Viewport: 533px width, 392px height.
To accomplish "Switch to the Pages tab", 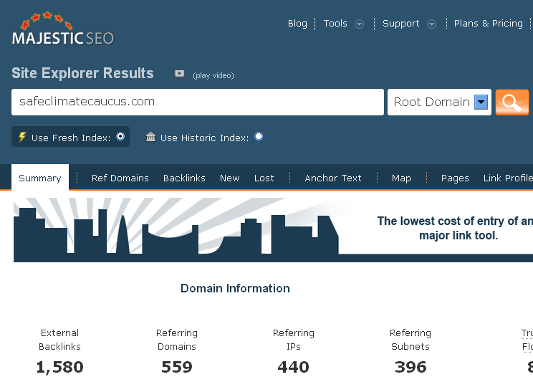I will [455, 178].
